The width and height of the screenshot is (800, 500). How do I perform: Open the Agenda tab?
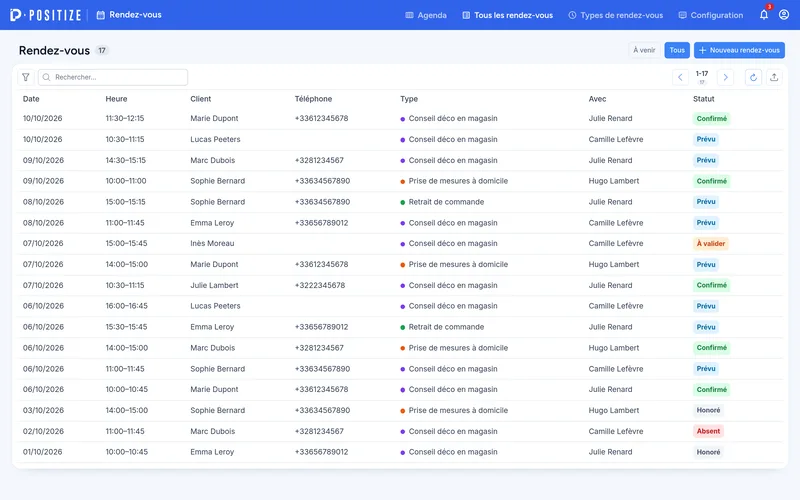click(426, 15)
